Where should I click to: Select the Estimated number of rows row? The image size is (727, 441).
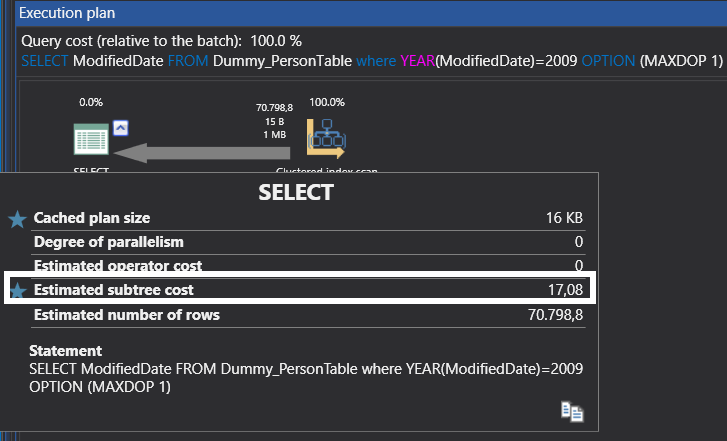click(x=300, y=315)
